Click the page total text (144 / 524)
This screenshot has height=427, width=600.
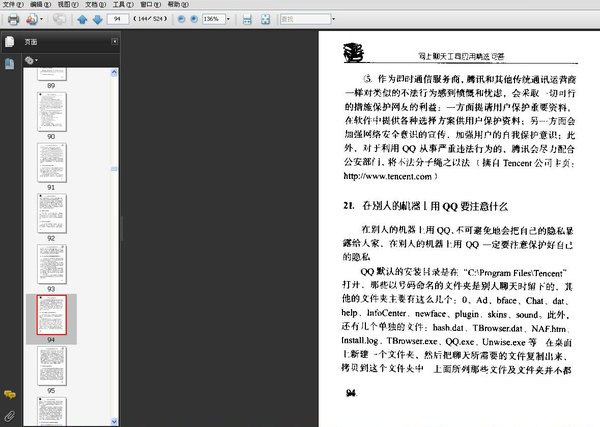point(150,19)
